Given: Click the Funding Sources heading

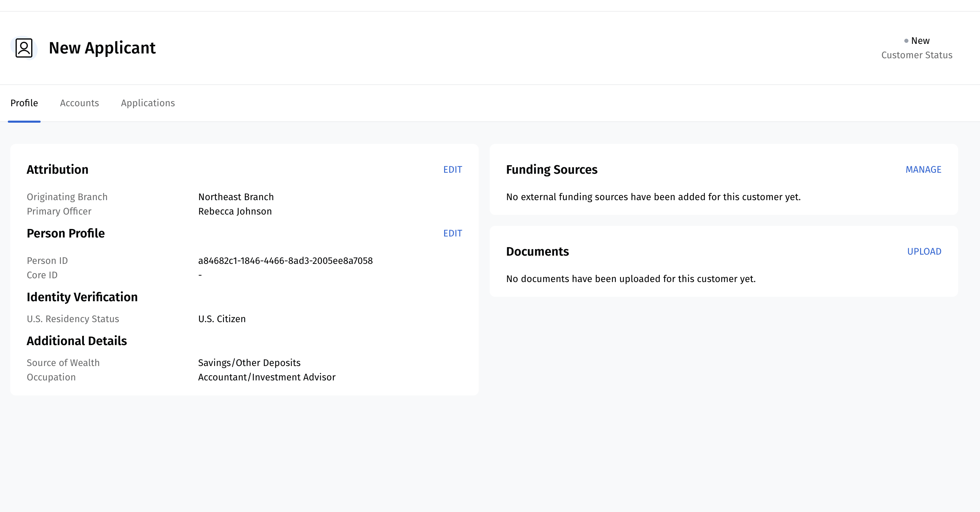Looking at the screenshot, I should point(552,169).
